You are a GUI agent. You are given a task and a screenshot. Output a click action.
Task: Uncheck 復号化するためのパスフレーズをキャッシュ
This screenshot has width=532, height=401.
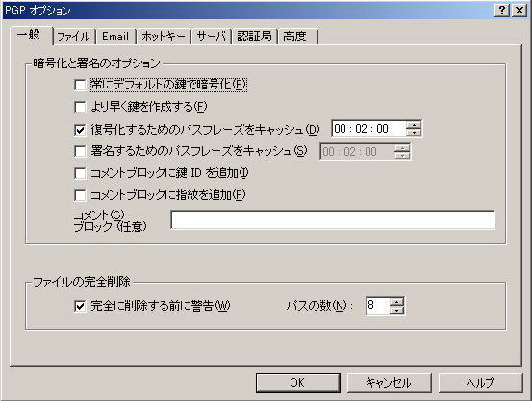click(80, 129)
